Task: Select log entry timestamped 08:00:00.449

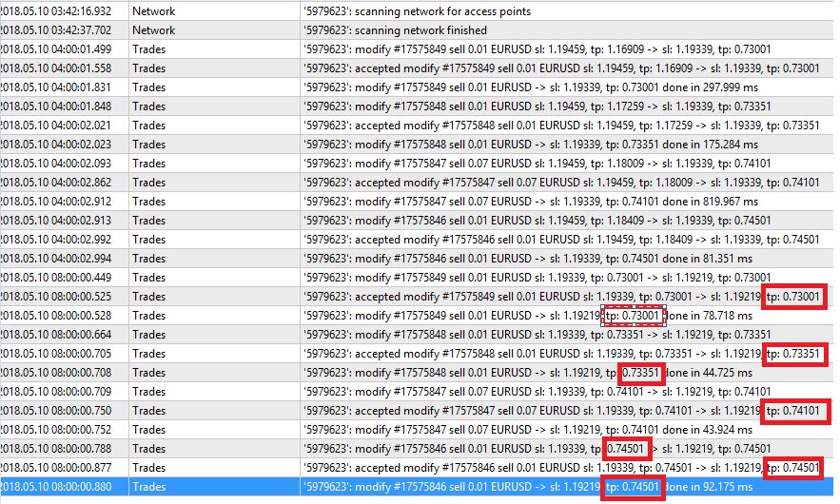Action: tap(417, 278)
